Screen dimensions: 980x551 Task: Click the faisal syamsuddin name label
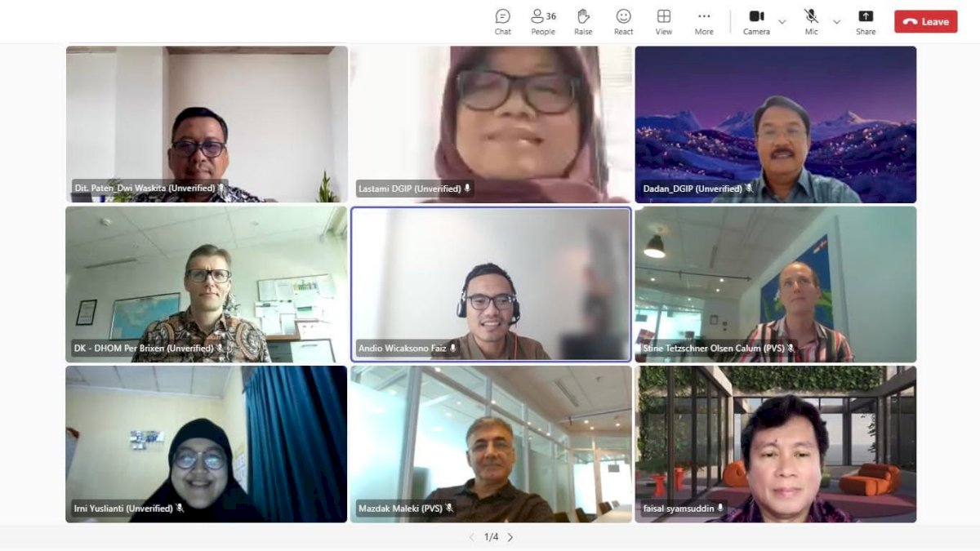point(678,509)
